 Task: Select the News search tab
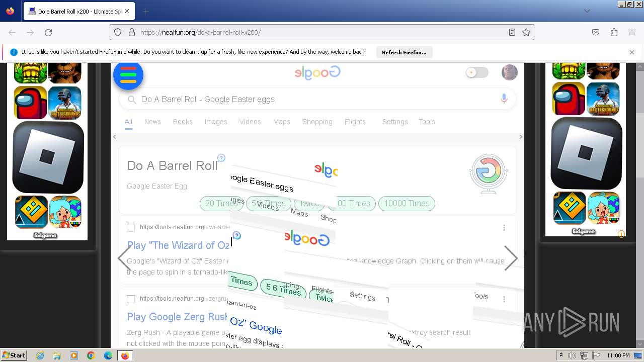(152, 122)
